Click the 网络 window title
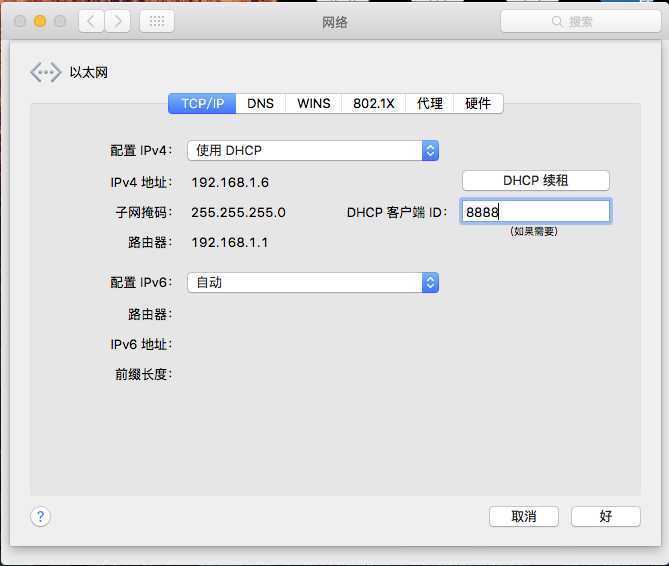The image size is (669, 566). (334, 22)
